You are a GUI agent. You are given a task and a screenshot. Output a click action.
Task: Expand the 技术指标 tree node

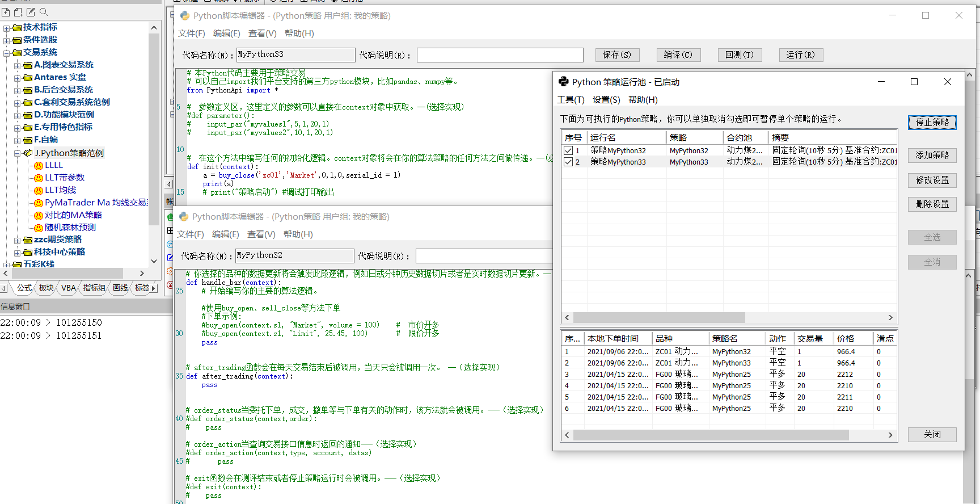6,28
